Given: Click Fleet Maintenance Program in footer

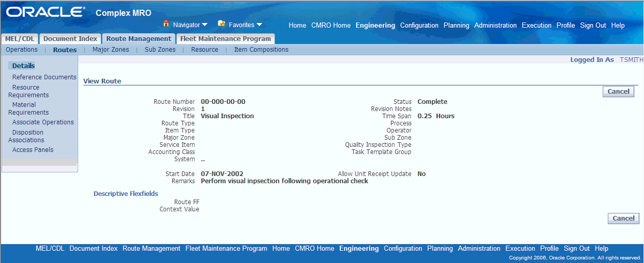Looking at the screenshot, I should tap(226, 249).
